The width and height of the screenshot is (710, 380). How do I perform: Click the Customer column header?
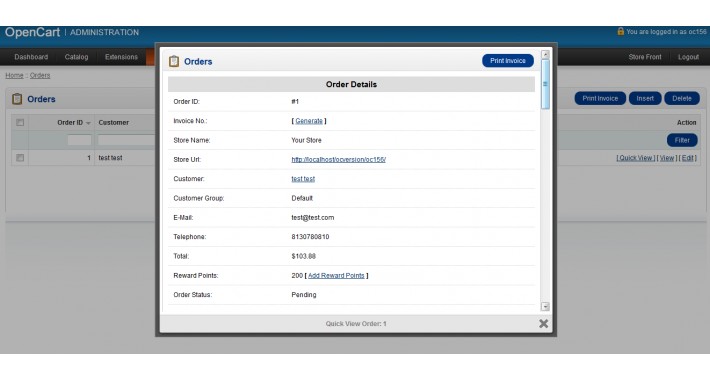coord(114,122)
